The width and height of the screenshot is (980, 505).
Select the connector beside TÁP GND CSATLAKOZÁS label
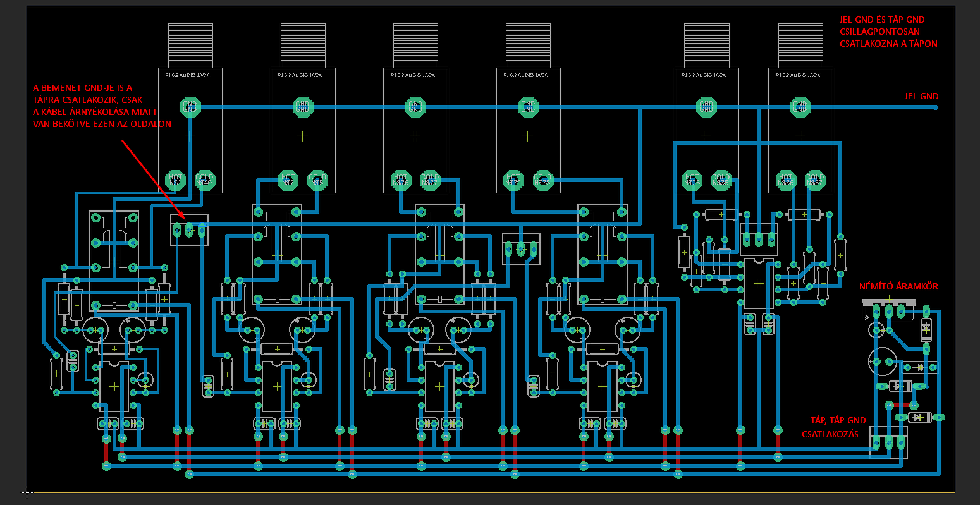888,441
